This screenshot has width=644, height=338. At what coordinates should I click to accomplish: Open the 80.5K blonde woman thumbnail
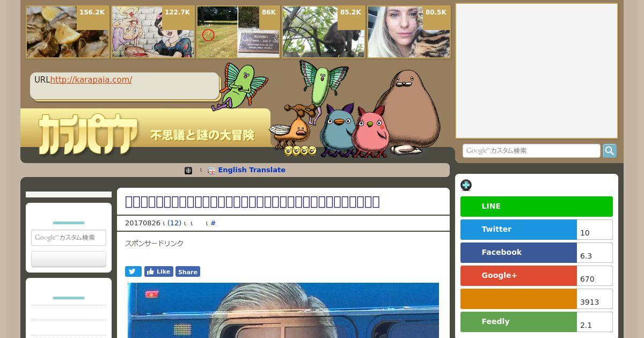tap(409, 32)
